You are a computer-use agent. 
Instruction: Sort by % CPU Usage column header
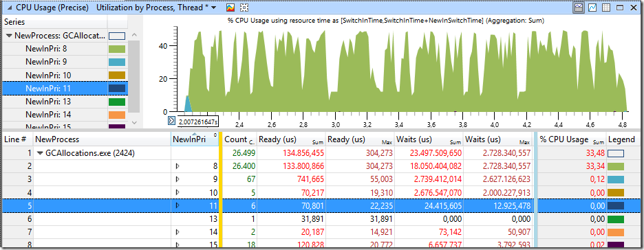[572, 139]
